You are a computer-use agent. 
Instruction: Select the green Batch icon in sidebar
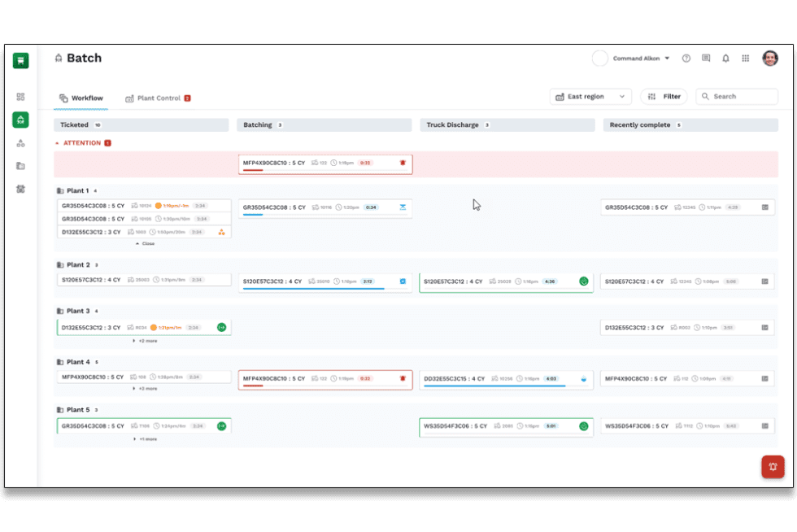pyautogui.click(x=20, y=120)
